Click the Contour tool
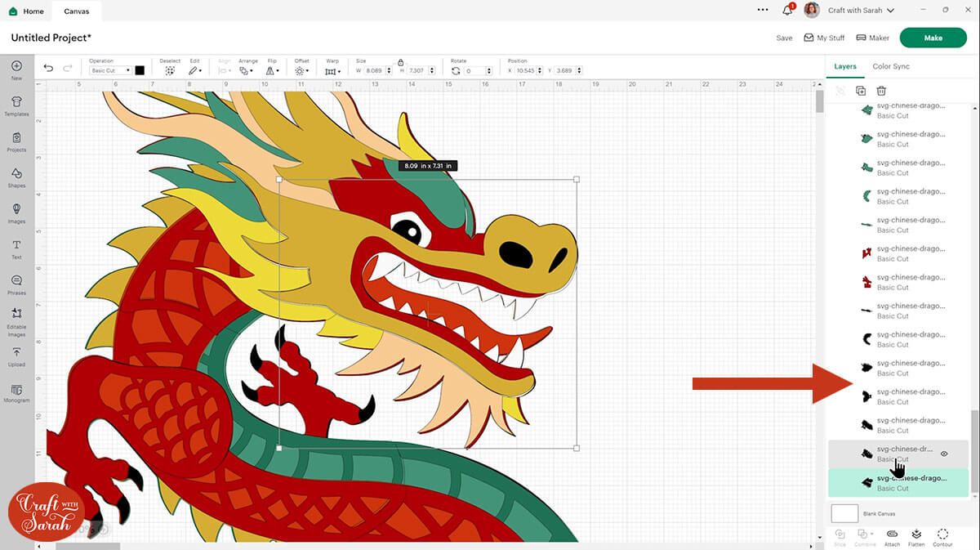Viewport: 980px width, 550px height. (x=942, y=537)
